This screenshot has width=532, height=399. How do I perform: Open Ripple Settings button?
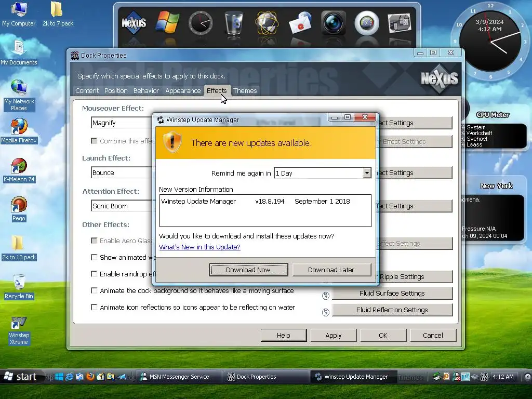414,276
